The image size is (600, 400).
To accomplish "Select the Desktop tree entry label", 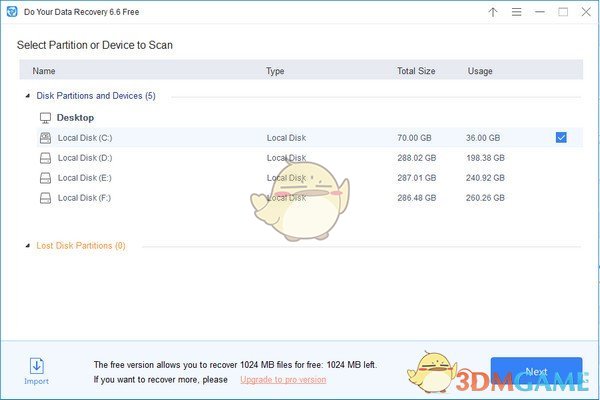I will (x=75, y=118).
